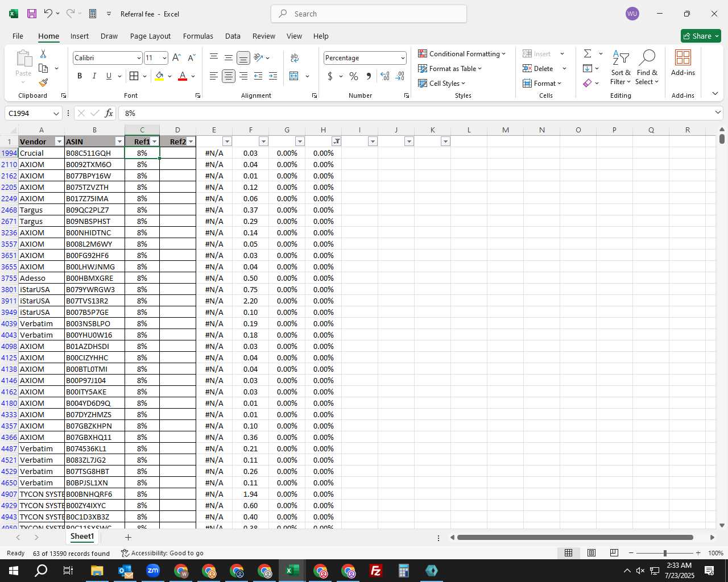The height and width of the screenshot is (582, 728).
Task: Click Decrease Decimal icon
Action: [400, 76]
